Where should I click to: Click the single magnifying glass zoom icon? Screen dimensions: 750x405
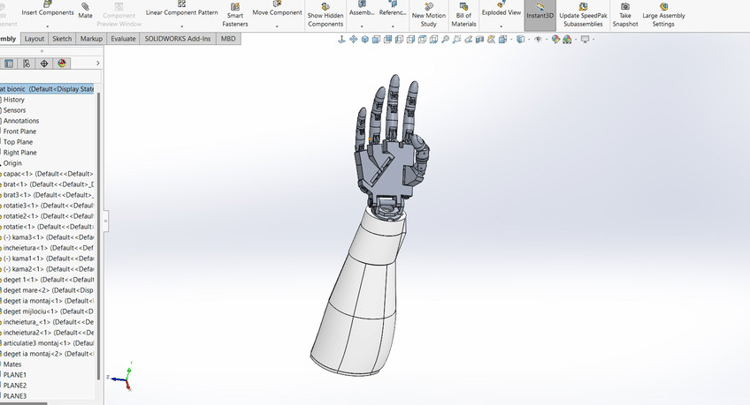[x=445, y=39]
